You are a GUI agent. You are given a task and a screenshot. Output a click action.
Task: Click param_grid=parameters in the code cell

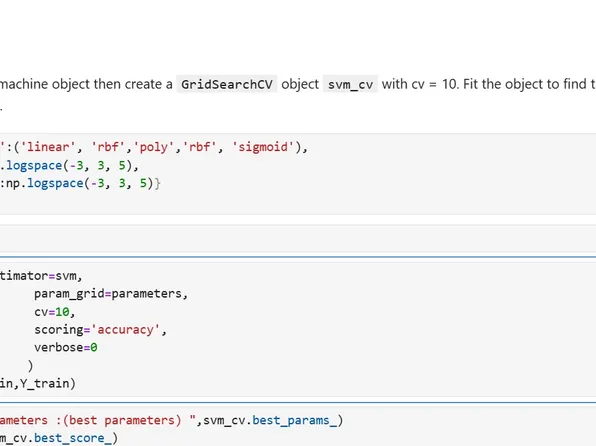pos(111,294)
